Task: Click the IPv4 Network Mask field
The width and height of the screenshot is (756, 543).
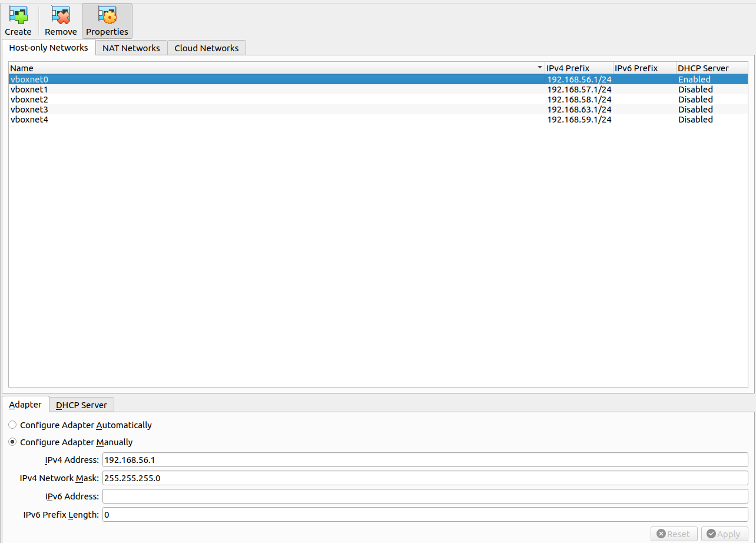Action: pos(425,478)
